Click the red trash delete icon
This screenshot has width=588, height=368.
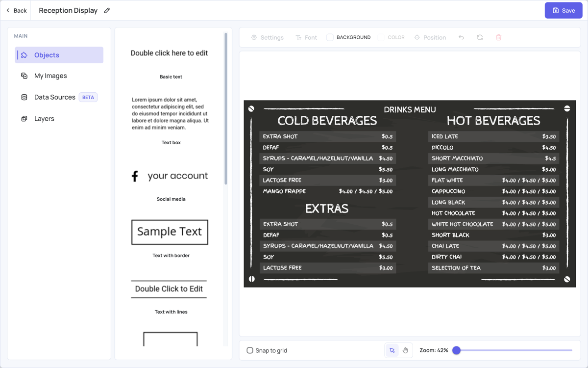(x=498, y=37)
